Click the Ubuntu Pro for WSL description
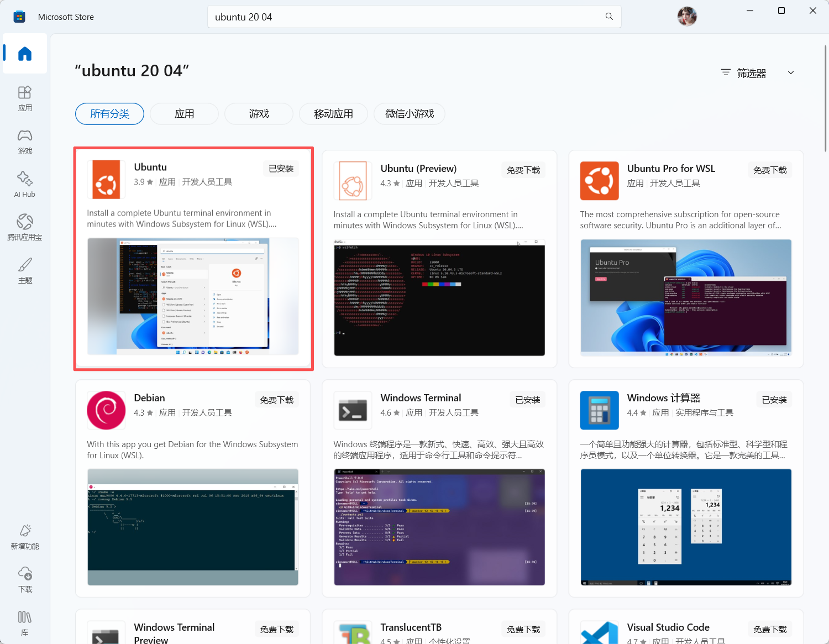 click(680, 220)
